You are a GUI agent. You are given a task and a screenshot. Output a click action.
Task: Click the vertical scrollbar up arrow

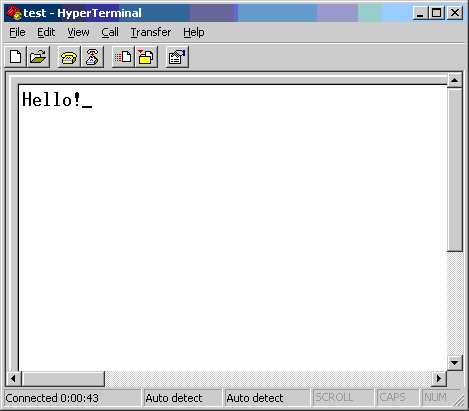coord(455,80)
